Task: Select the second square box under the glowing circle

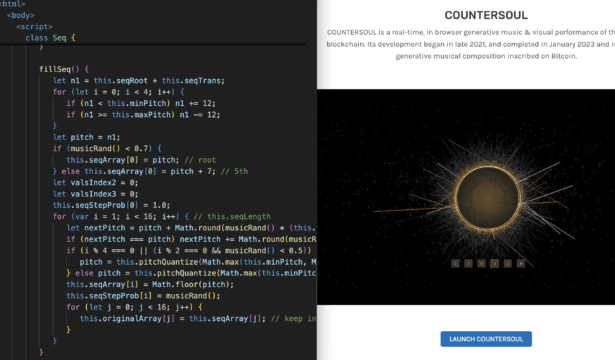Action: 468,264
